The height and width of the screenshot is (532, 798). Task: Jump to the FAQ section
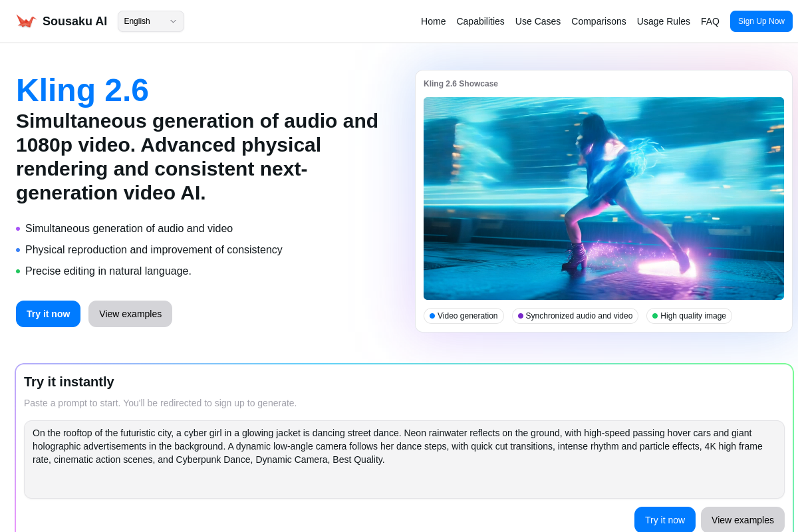click(710, 21)
